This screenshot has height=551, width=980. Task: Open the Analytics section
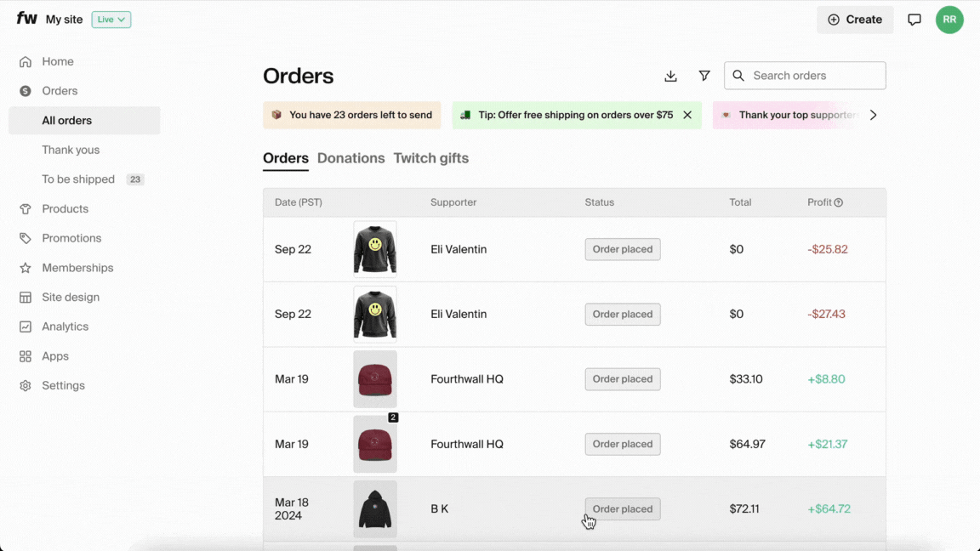click(66, 326)
